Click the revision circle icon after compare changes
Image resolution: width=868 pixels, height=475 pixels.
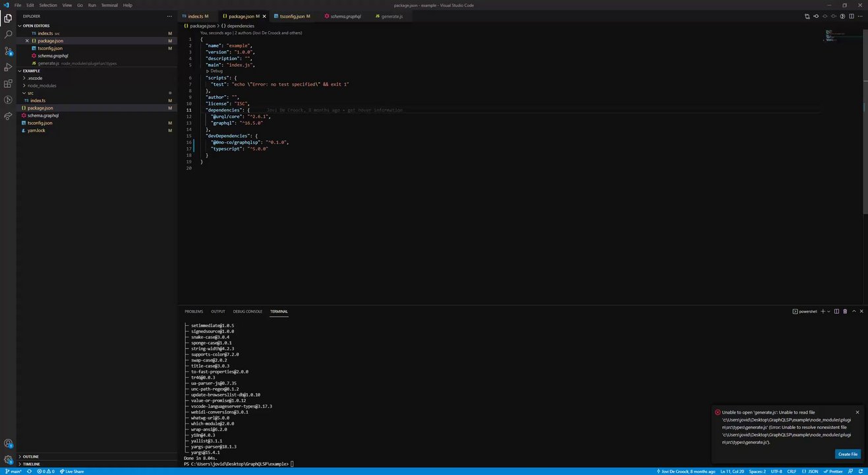click(817, 16)
